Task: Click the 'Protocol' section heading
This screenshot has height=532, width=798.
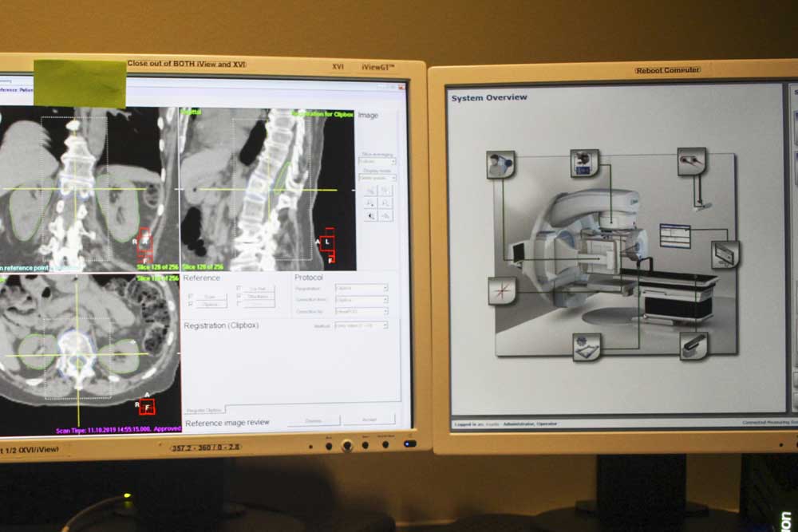Action: click(308, 278)
